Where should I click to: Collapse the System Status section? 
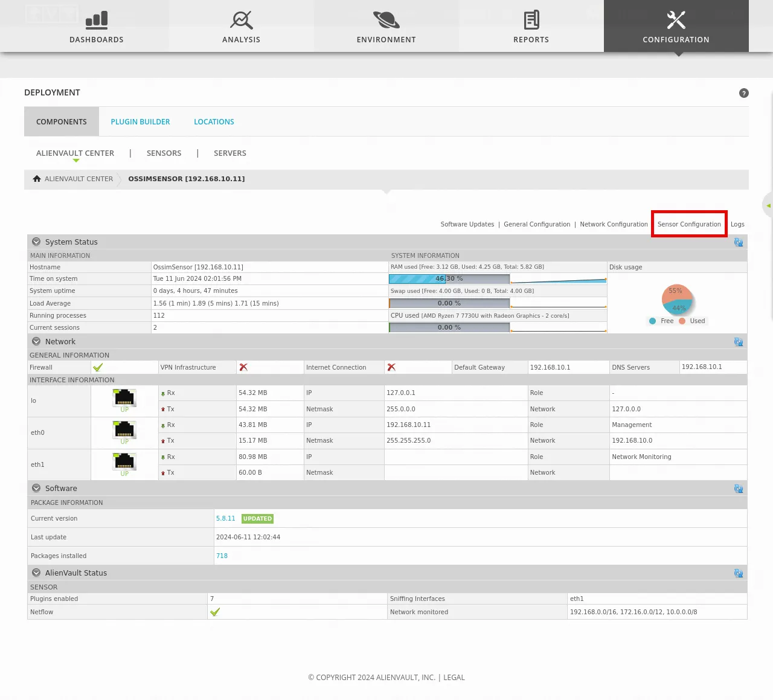click(x=36, y=242)
